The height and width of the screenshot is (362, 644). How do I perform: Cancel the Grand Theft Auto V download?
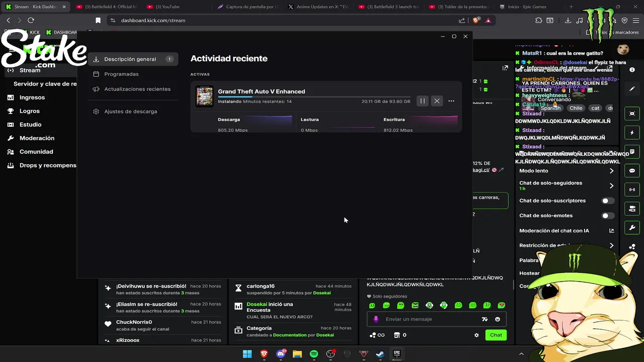[x=437, y=101]
